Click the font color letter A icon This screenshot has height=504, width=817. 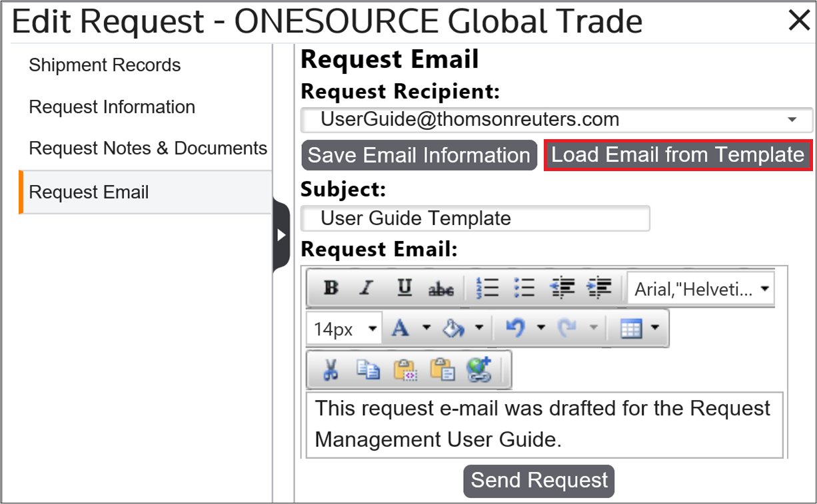[401, 328]
